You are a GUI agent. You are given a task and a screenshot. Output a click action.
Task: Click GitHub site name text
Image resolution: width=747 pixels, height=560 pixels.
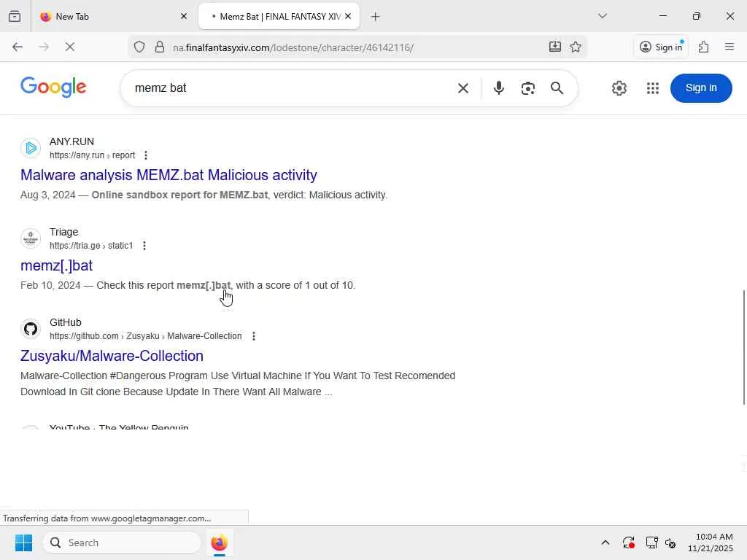tap(66, 322)
